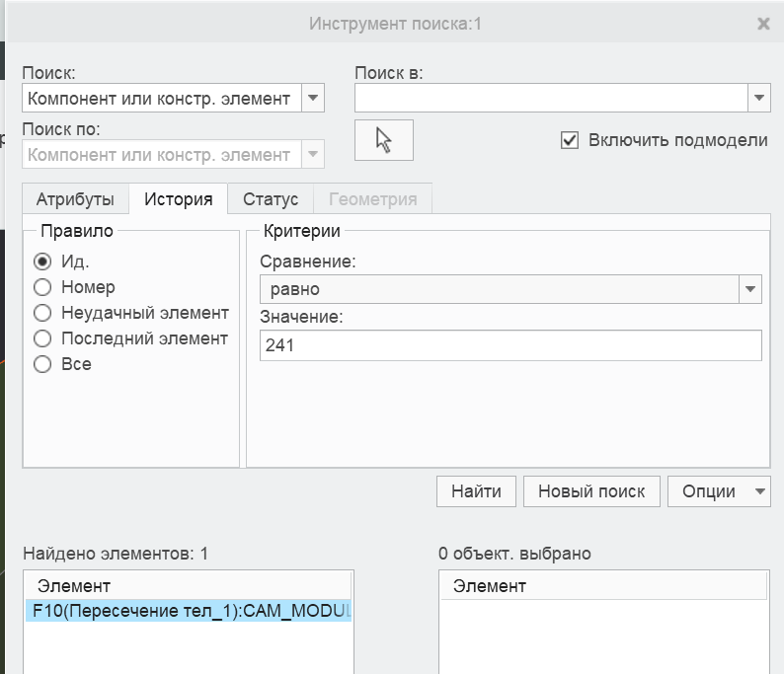Click the Новый поиск button
The image size is (784, 674).
591,491
